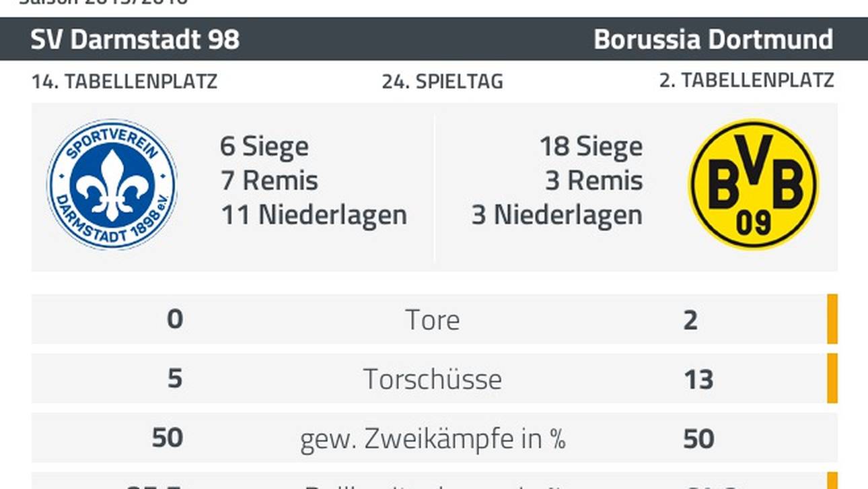This screenshot has width=868, height=489.
Task: Click the 2. Tabellenplatz label
Action: [x=746, y=81]
